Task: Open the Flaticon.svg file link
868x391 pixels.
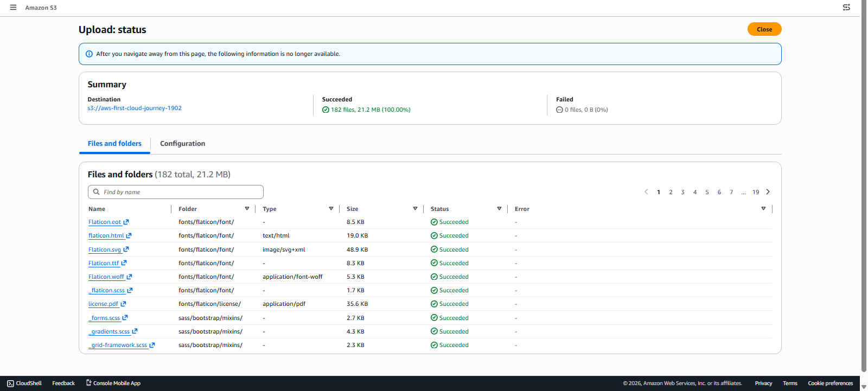Action: (105, 250)
